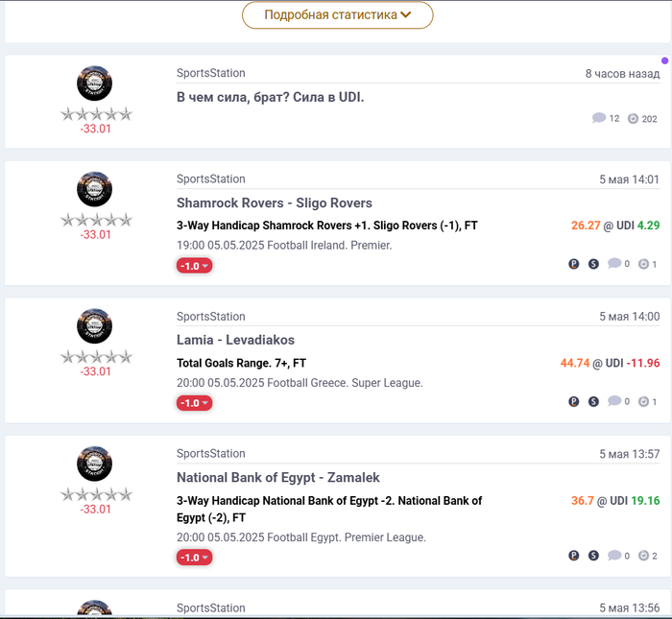Click P bookmaker icon on Shamrock Rovers tip

(x=574, y=264)
